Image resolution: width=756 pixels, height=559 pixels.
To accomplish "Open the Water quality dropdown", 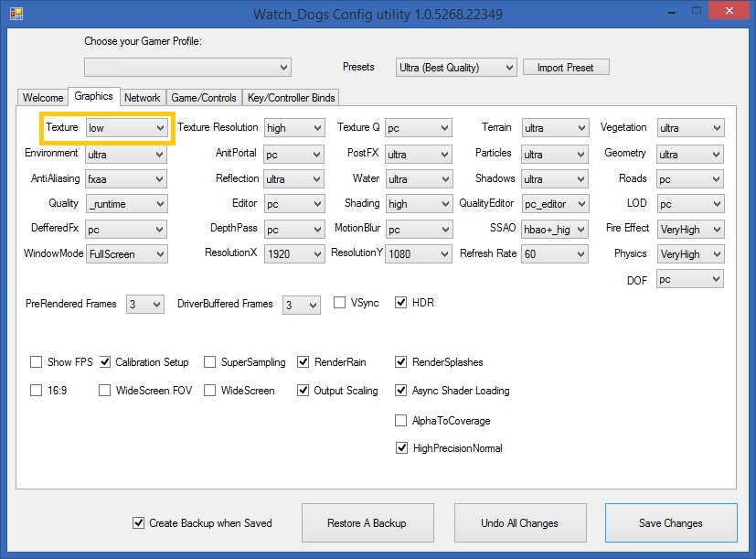I will click(x=419, y=179).
